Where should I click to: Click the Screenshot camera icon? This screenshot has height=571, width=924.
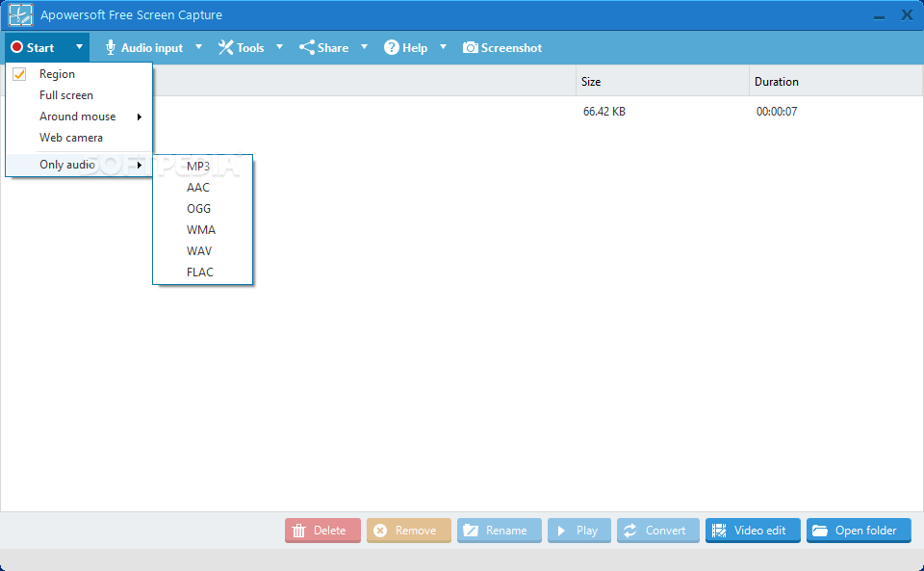point(471,48)
